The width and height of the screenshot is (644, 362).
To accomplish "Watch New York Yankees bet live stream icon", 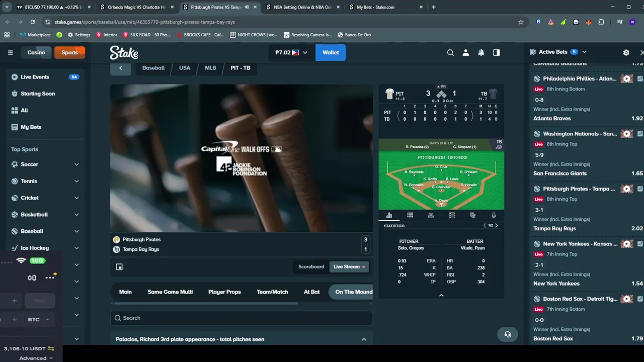I will [x=626, y=244].
